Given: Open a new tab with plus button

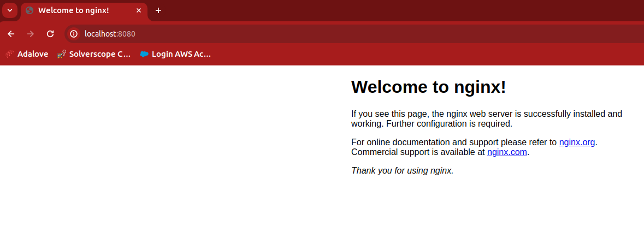Looking at the screenshot, I should coord(158,11).
